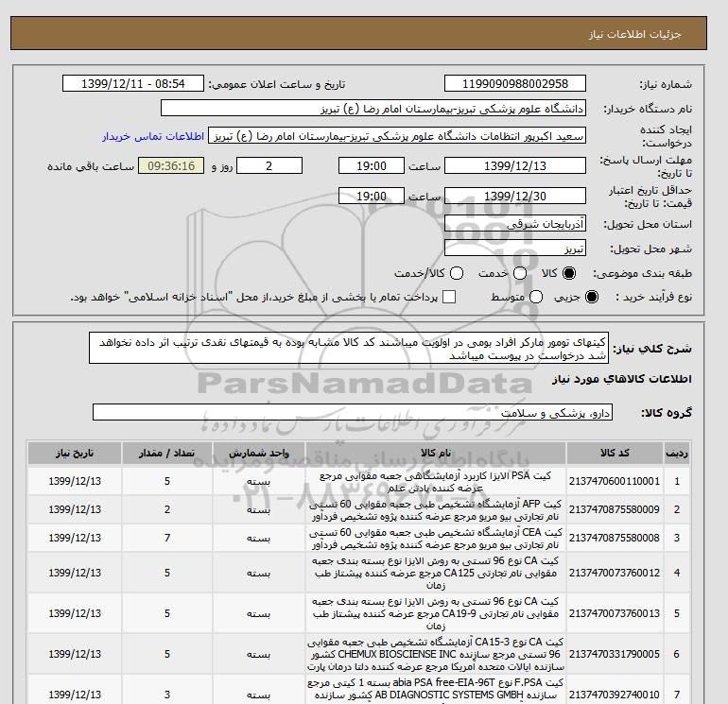Screen dimensions: 728x704
Task: Select the کالا radio button
Action: point(569,273)
